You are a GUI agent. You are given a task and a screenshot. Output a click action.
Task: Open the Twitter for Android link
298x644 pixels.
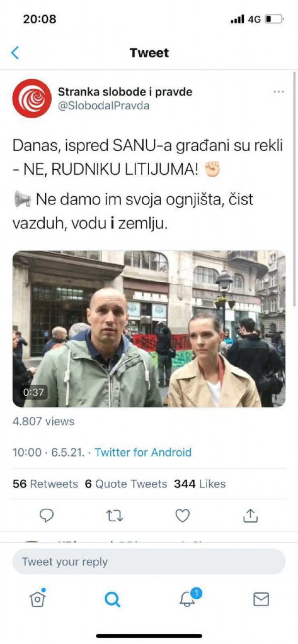point(143,452)
